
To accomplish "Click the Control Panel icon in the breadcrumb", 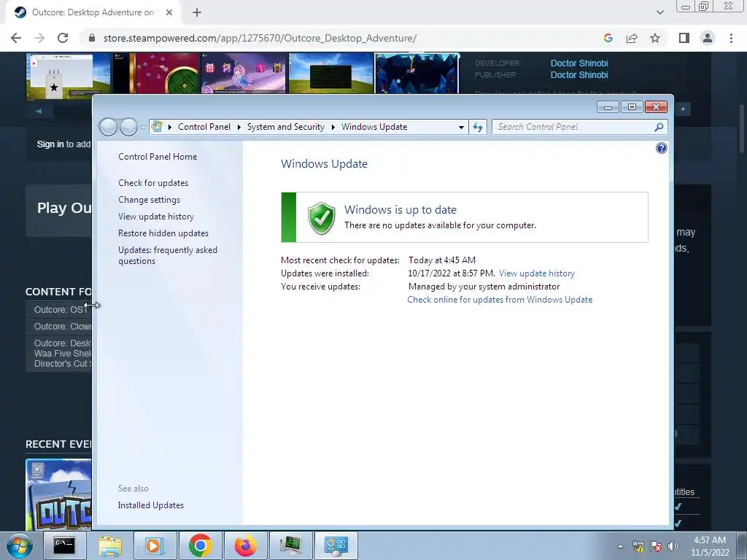I will [157, 127].
